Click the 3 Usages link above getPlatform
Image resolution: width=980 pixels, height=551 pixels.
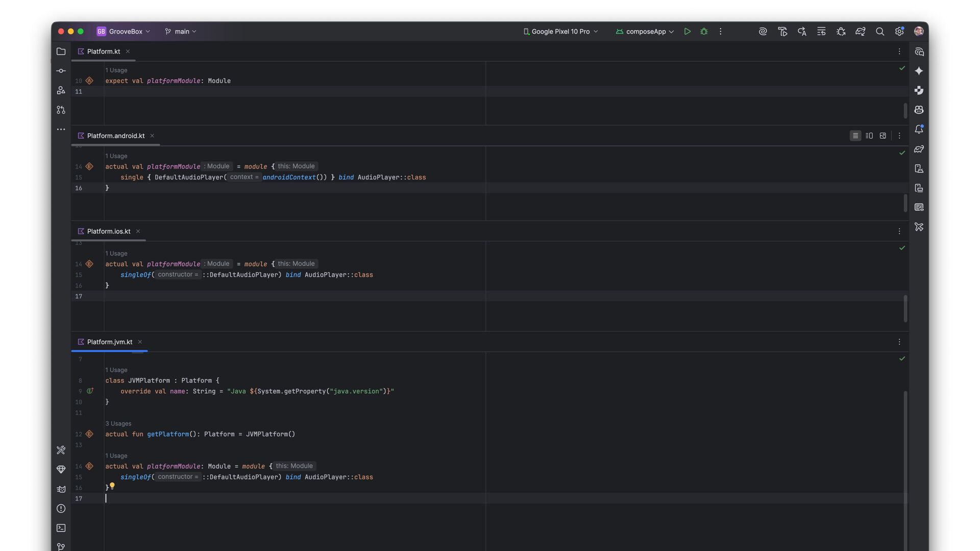[118, 423]
